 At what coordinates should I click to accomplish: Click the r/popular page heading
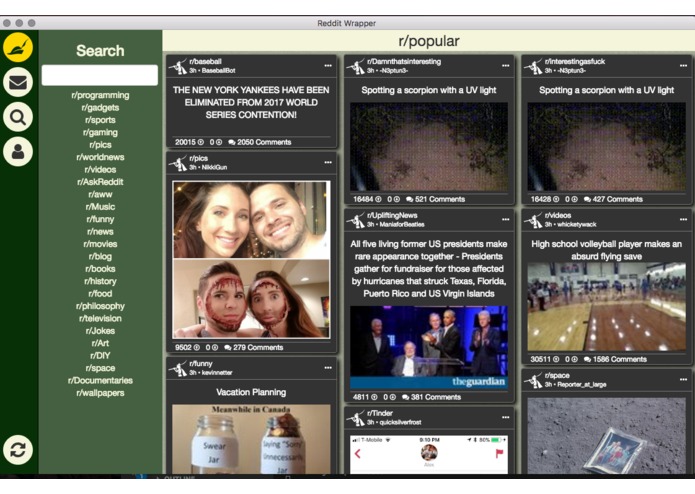429,41
